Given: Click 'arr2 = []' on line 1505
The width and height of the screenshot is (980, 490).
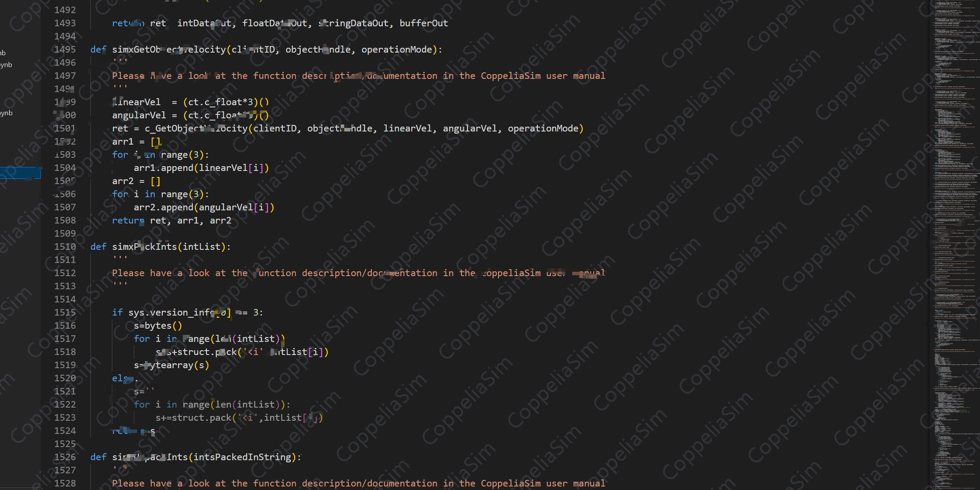Looking at the screenshot, I should 136,181.
